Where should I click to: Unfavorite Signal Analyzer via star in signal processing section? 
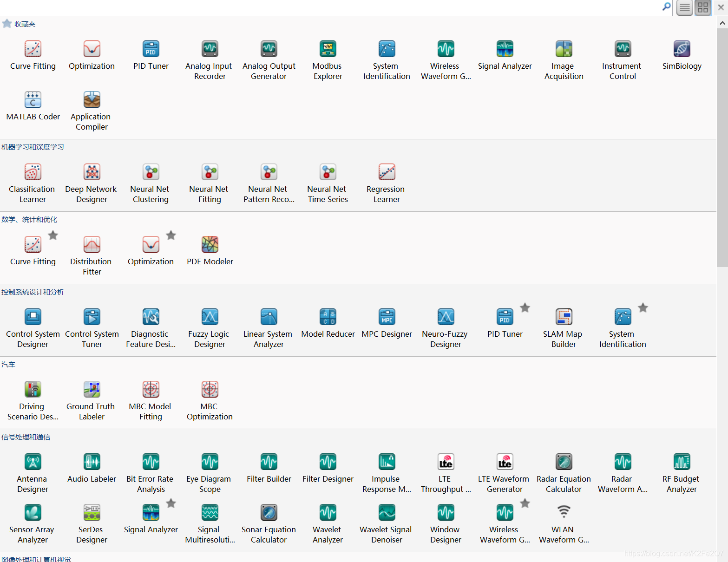tap(171, 503)
